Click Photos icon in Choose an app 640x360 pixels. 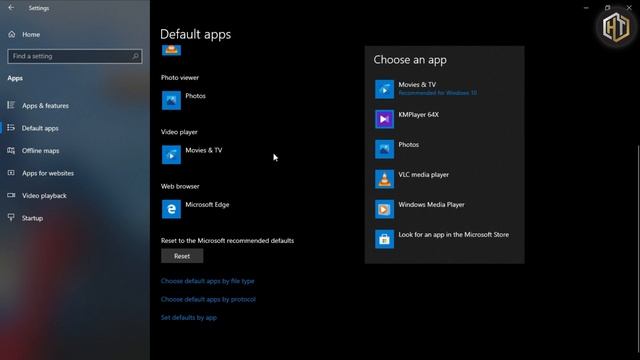pos(384,149)
